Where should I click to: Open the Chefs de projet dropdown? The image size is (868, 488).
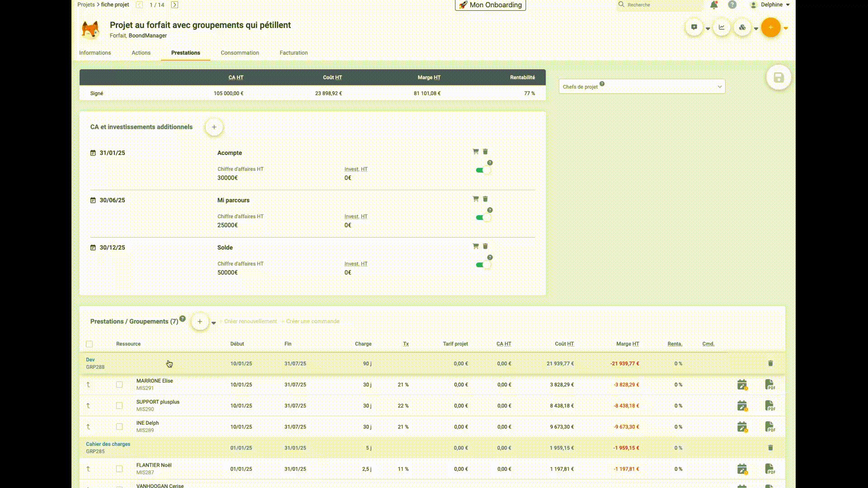[642, 87]
